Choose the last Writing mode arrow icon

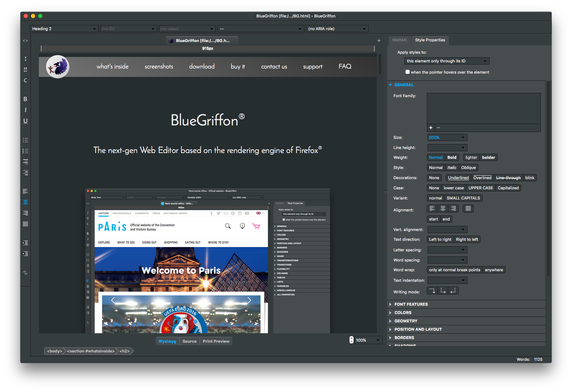pyautogui.click(x=453, y=291)
